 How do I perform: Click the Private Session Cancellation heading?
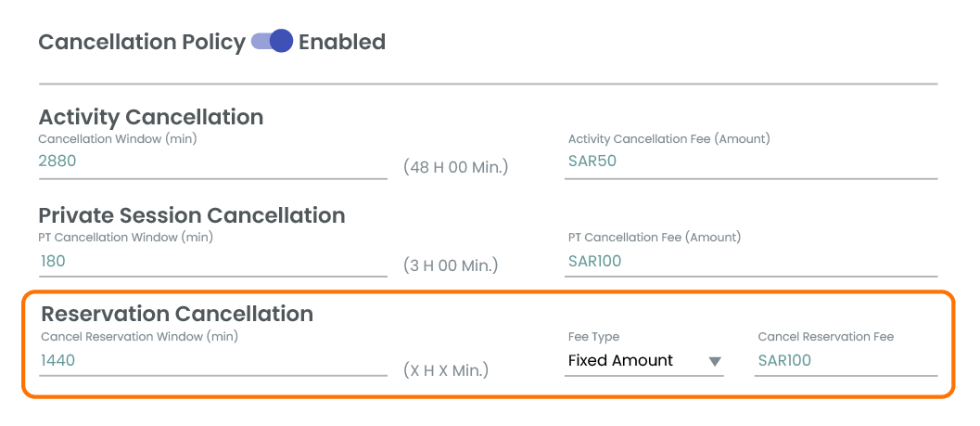tap(192, 215)
